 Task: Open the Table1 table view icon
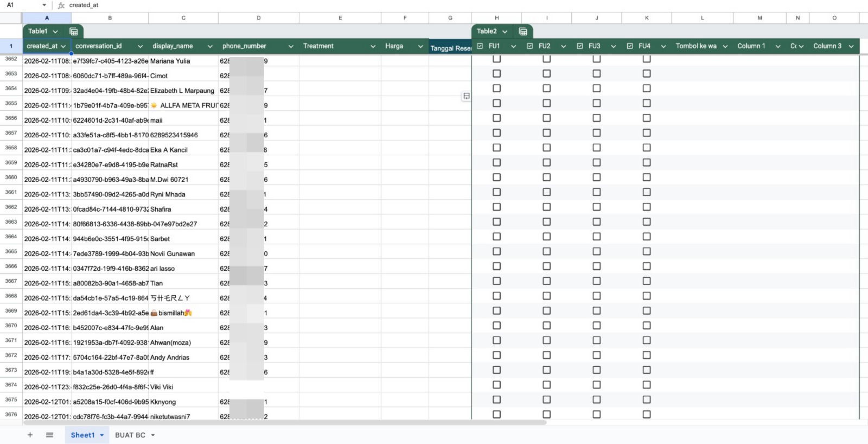[x=74, y=31]
